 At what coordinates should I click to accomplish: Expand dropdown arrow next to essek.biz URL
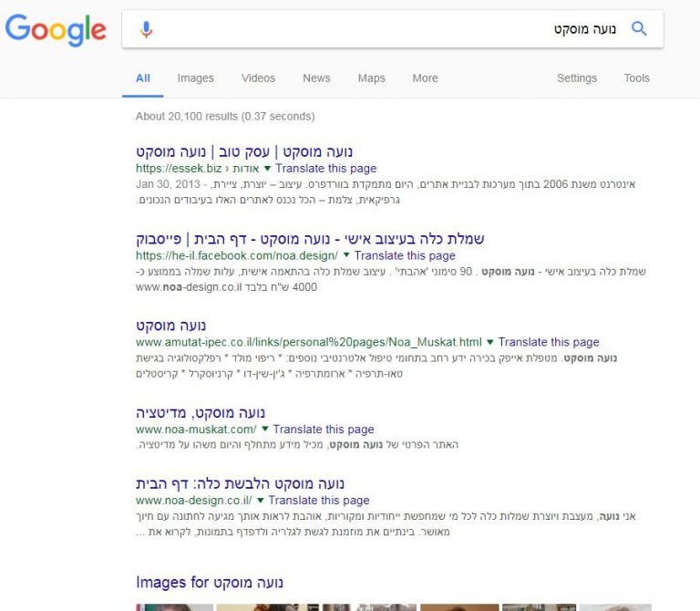point(267,169)
